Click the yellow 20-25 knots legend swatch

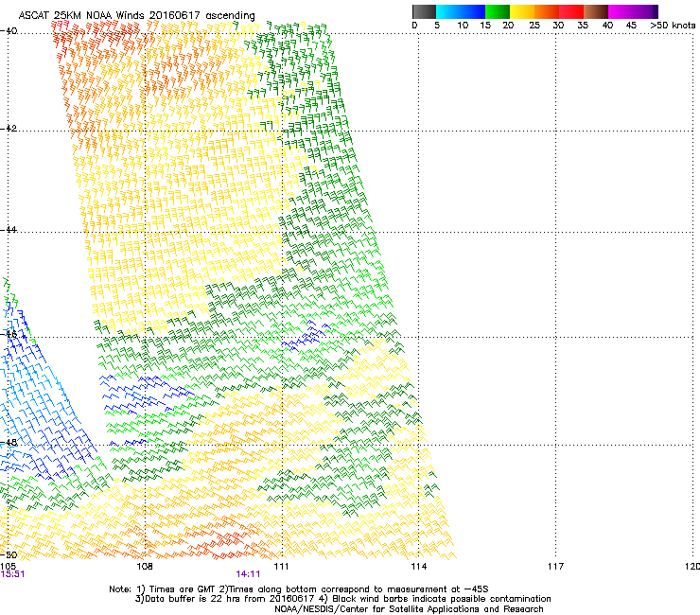[522, 11]
